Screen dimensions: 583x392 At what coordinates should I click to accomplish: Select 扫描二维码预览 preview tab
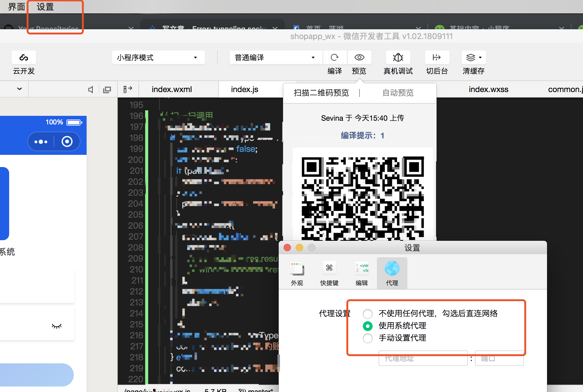click(x=321, y=93)
